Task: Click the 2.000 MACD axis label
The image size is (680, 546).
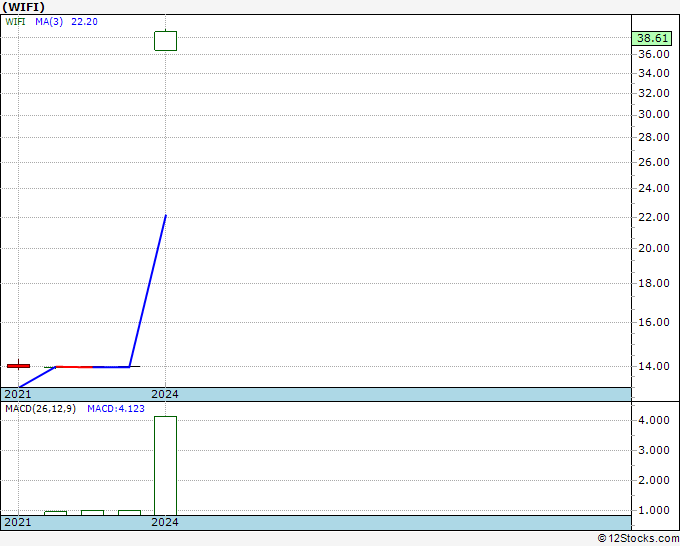Action: [x=654, y=480]
